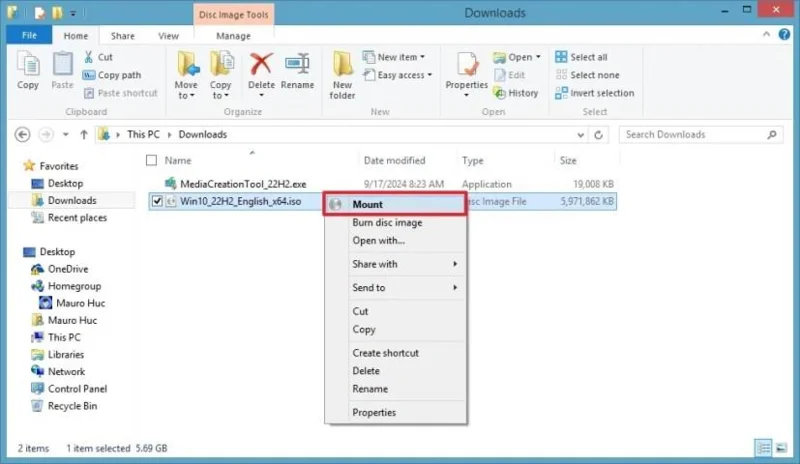Click Invert selection in the ribbon
The height and width of the screenshot is (464, 800).
[x=595, y=93]
